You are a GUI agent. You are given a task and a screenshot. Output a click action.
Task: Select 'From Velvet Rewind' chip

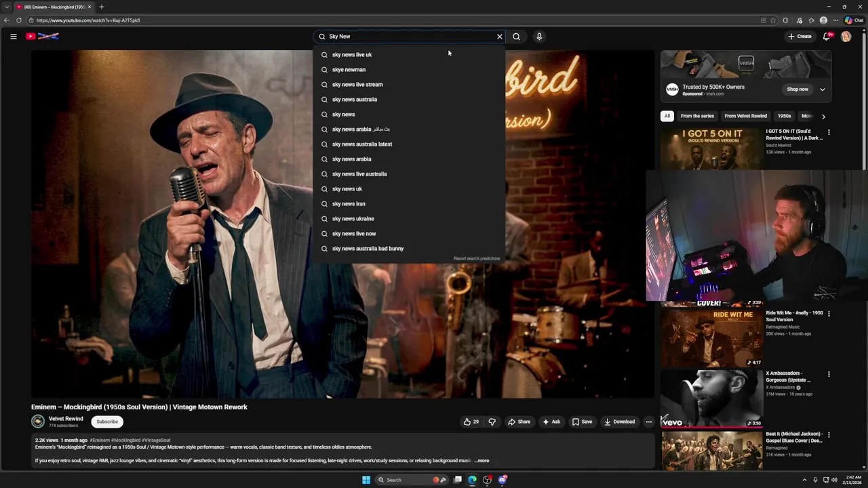point(745,116)
